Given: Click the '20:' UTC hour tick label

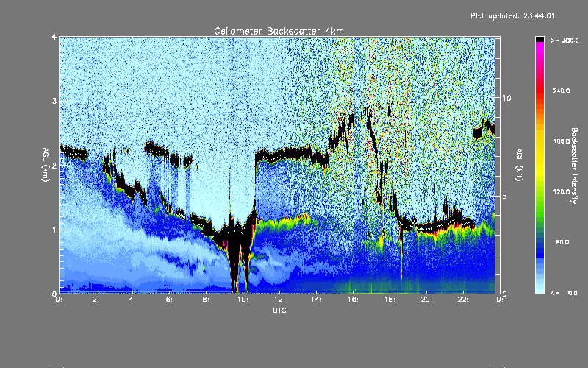Looking at the screenshot, I should pos(426,300).
